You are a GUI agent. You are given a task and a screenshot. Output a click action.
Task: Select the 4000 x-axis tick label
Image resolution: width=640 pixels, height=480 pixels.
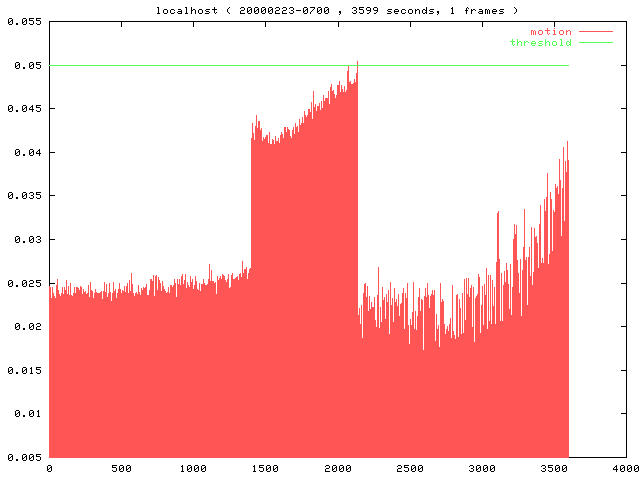coord(626,468)
